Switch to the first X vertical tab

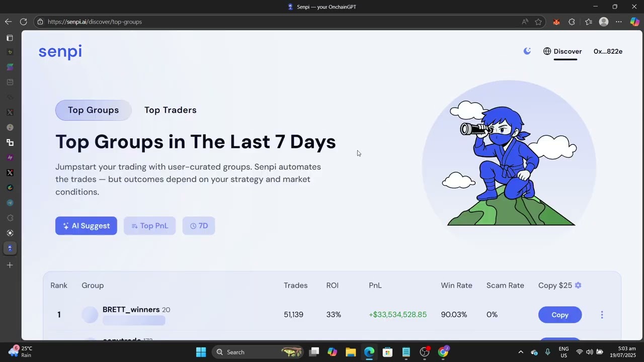point(10,112)
